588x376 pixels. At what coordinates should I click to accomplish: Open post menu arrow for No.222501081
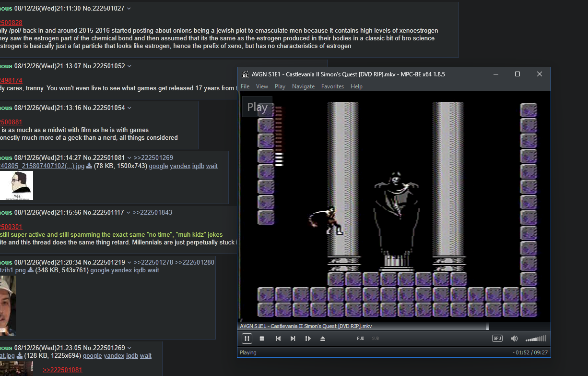(129, 158)
